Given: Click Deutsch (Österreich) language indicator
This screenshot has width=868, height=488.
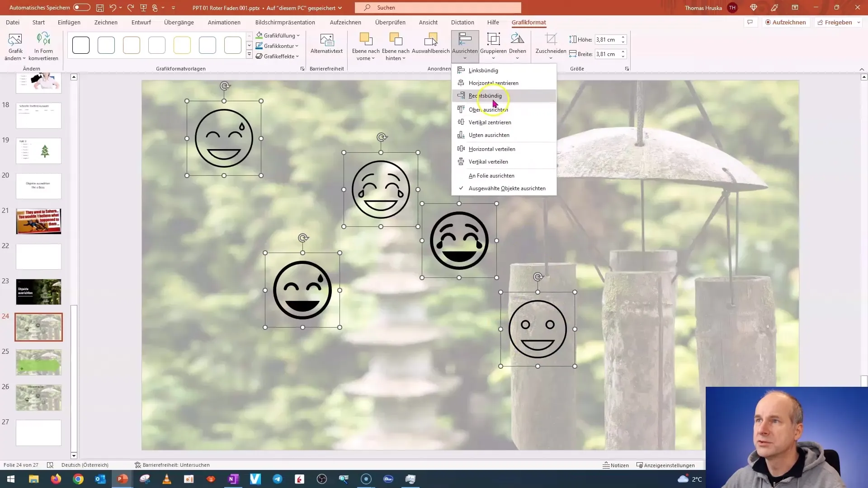Looking at the screenshot, I should 85,465.
